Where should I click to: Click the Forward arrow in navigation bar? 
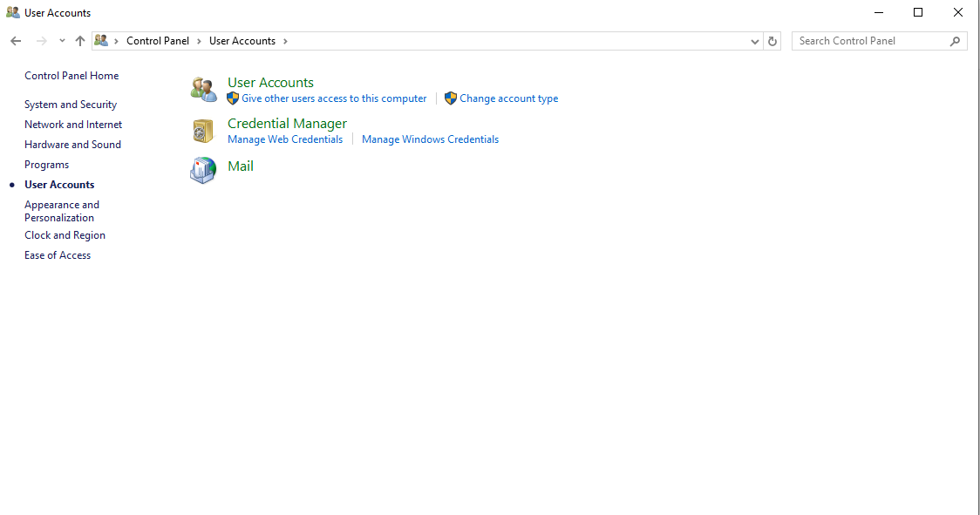[41, 41]
